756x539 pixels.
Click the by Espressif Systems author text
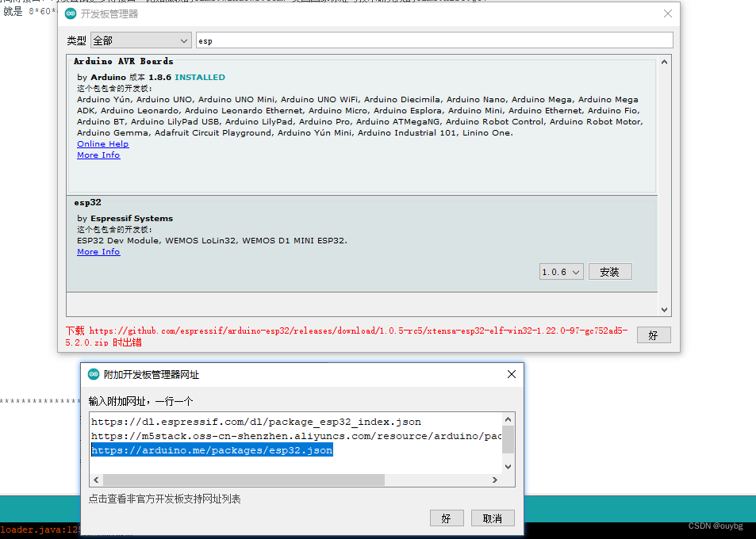coord(125,218)
